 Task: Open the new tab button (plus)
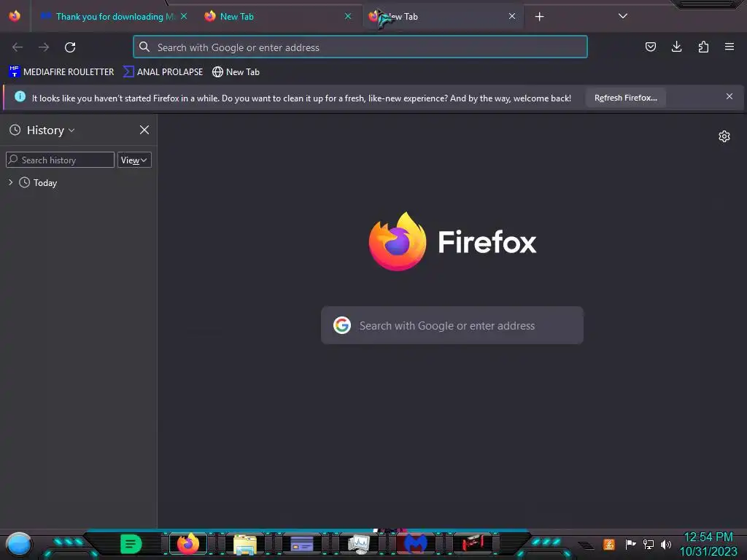pyautogui.click(x=539, y=17)
